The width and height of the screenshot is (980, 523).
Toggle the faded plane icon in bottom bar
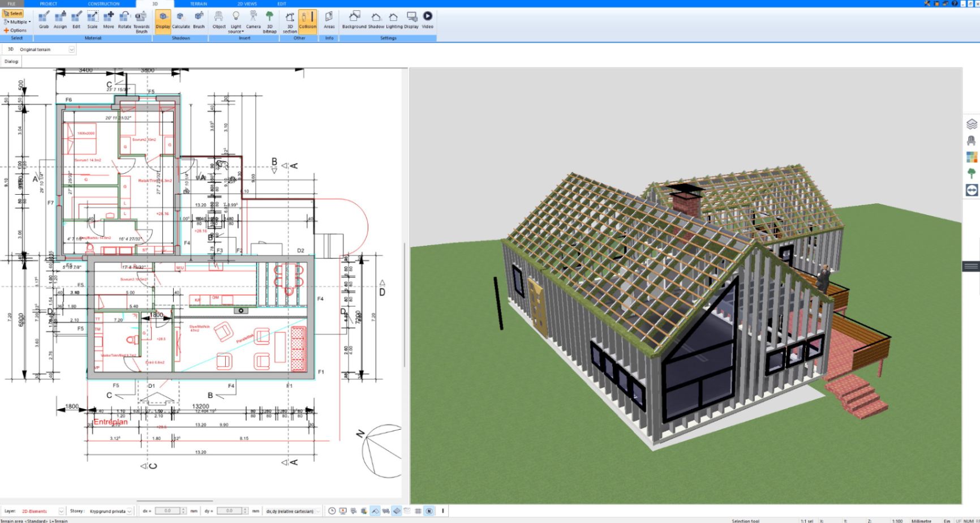[407, 511]
